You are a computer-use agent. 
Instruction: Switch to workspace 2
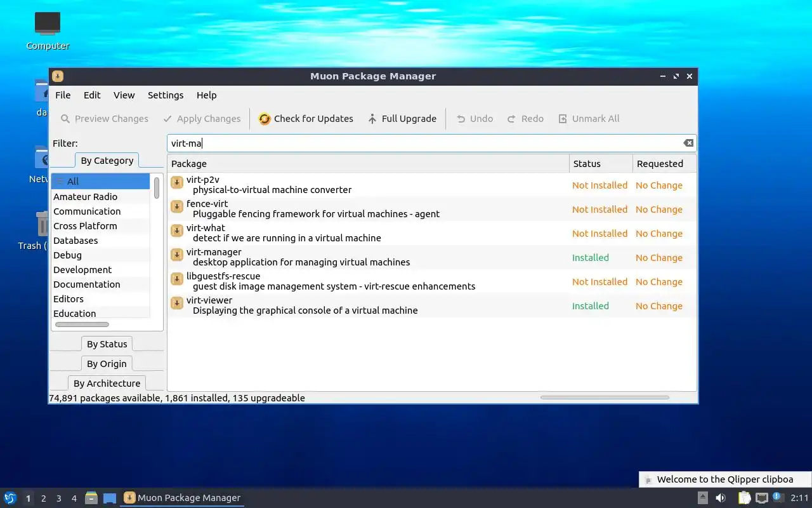pos(43,498)
